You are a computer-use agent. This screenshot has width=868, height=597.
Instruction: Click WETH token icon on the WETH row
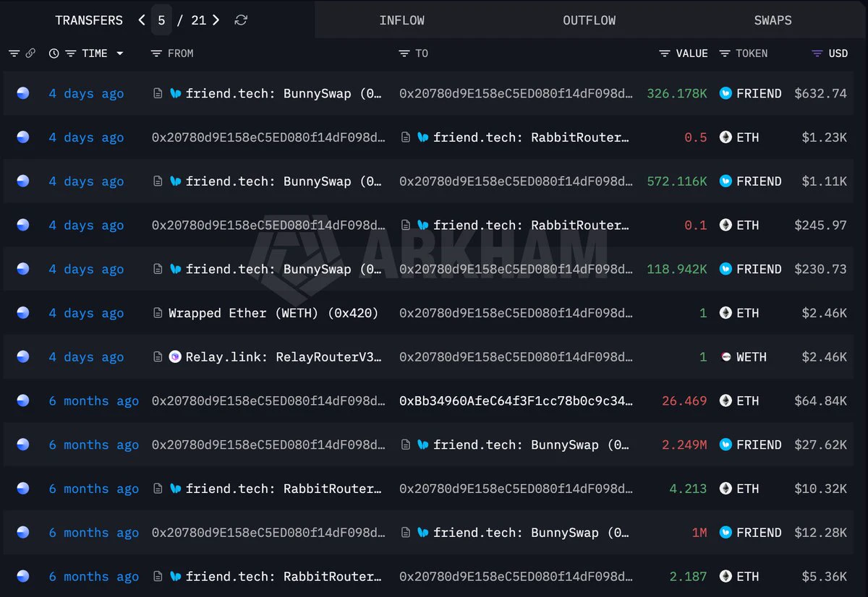point(726,357)
